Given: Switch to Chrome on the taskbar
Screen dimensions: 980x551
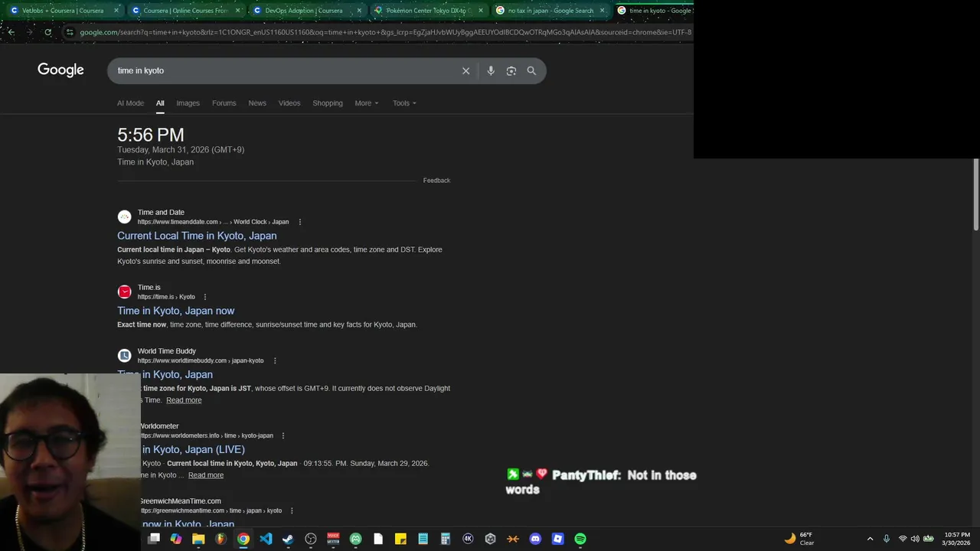Looking at the screenshot, I should [243, 539].
